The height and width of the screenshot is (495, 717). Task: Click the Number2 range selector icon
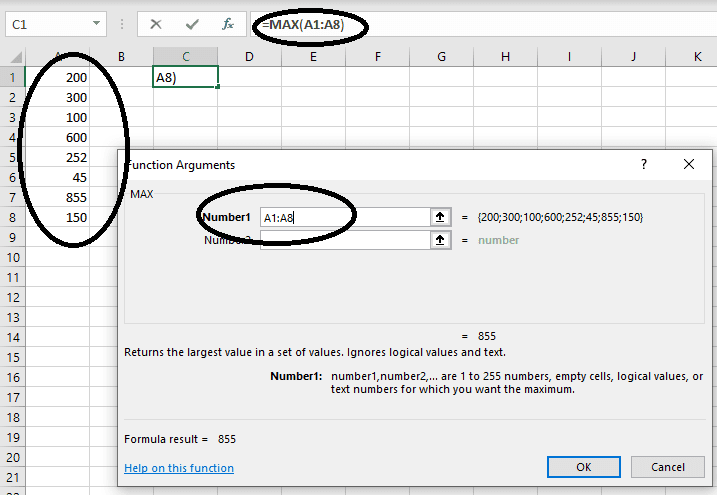(439, 240)
